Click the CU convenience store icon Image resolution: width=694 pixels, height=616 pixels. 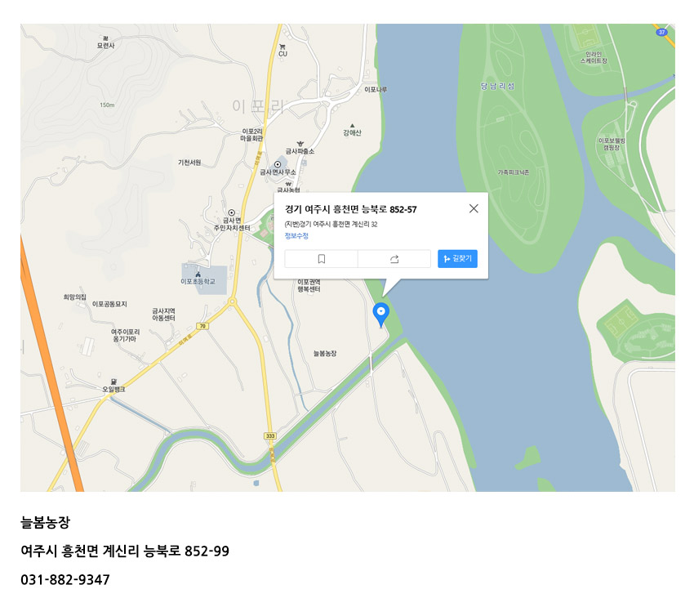(x=282, y=47)
